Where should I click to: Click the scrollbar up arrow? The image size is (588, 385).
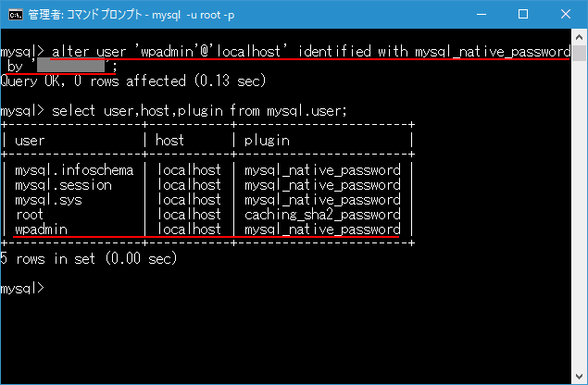click(578, 38)
